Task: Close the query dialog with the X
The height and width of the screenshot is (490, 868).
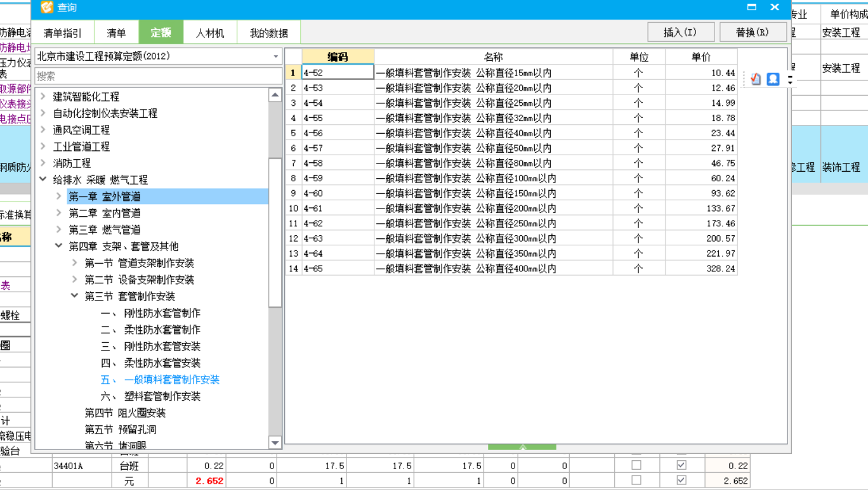Action: (x=775, y=8)
